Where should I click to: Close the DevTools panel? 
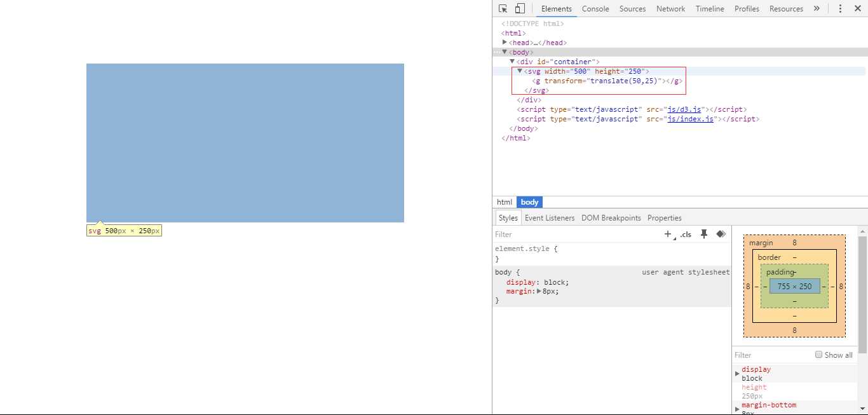[857, 8]
